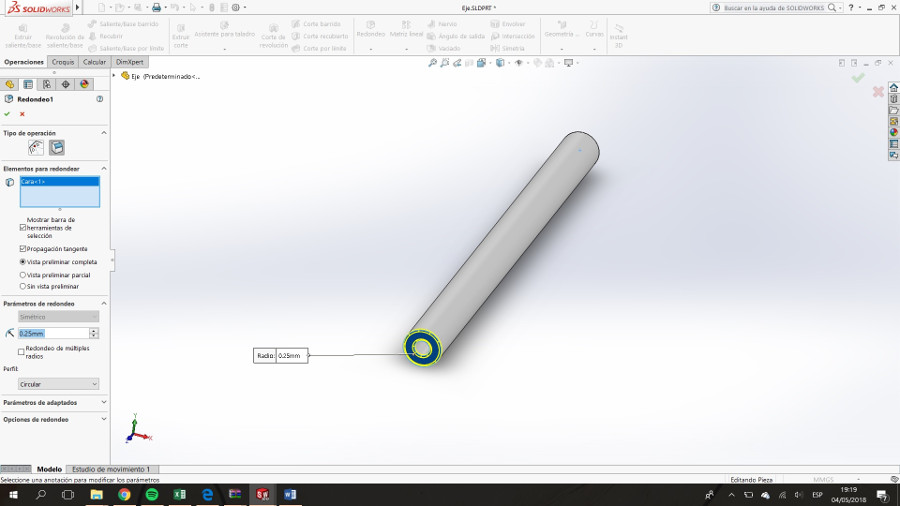
Task: Click the radius 0.25mm input field
Action: click(53, 333)
